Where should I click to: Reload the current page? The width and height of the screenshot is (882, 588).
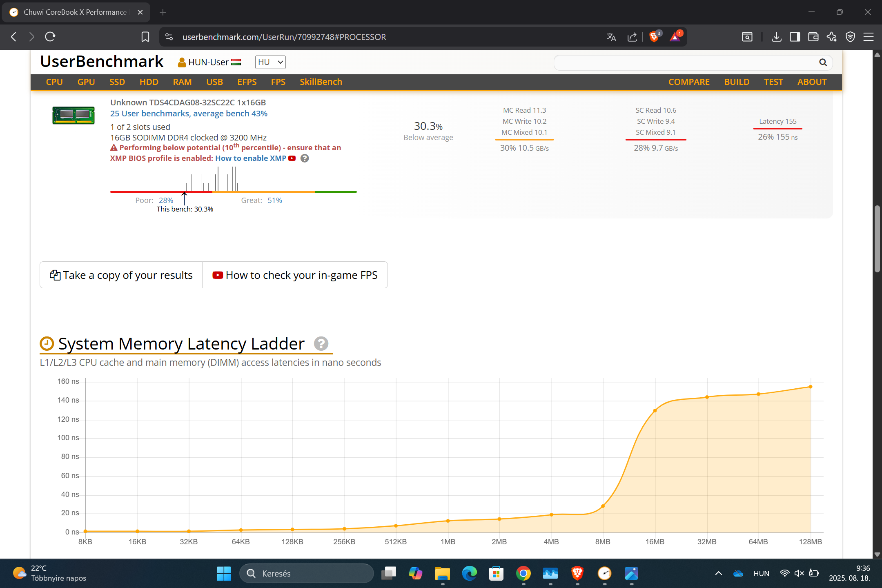[50, 37]
